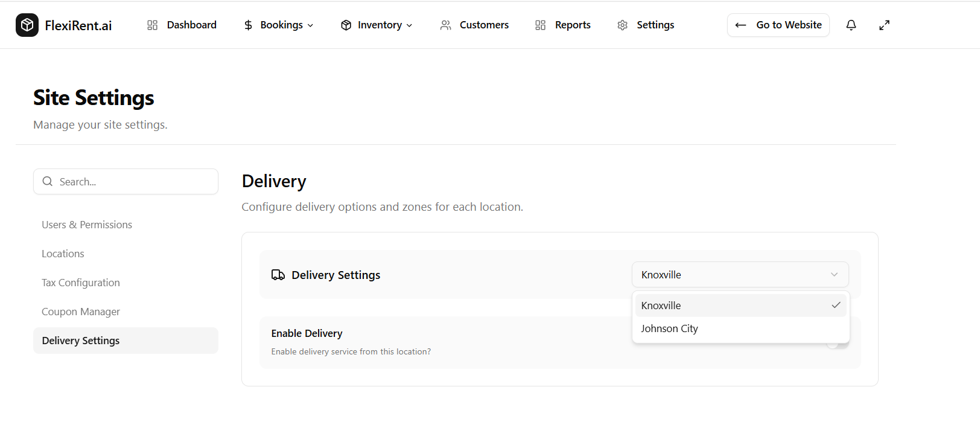Viewport: 980px width, 445px height.
Task: Click the FlexiRent.ai brand name
Action: 78,25
